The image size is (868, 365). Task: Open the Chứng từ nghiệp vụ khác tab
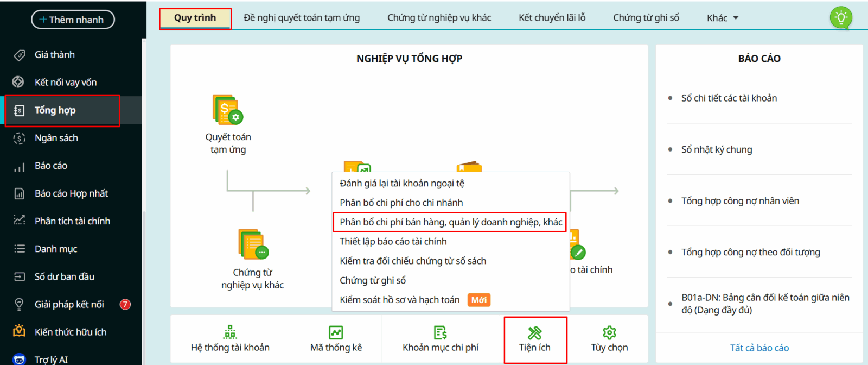[439, 18]
